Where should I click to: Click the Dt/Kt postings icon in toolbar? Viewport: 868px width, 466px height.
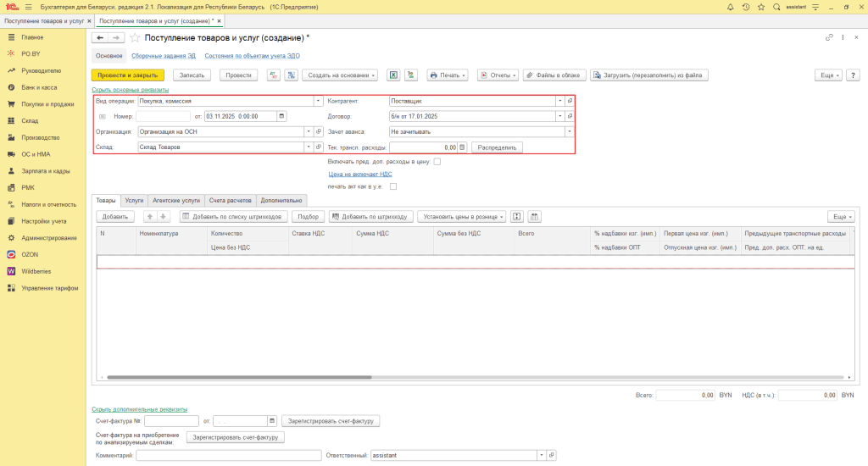pyautogui.click(x=273, y=75)
